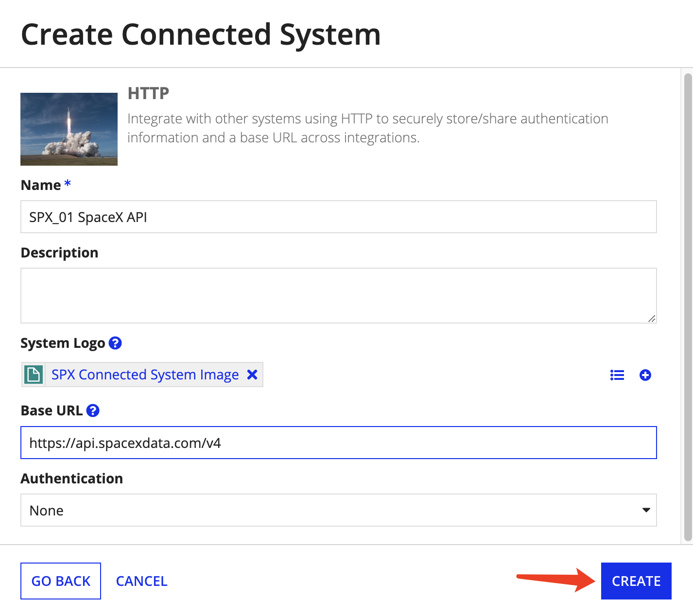Click the Base URL input field

[x=339, y=443]
